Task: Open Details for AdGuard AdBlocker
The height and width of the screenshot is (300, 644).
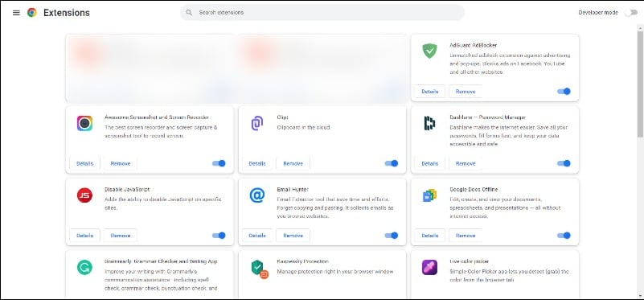Action: [x=429, y=91]
